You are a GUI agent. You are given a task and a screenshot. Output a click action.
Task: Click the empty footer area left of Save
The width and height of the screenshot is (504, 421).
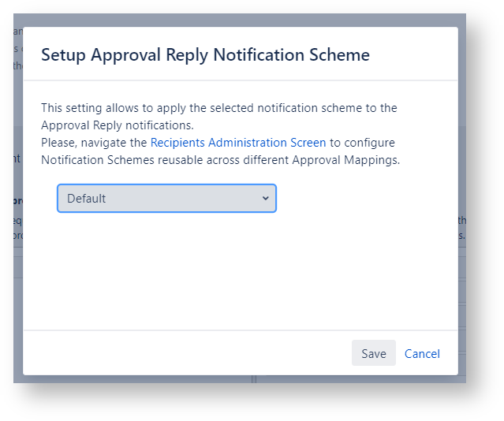181,353
